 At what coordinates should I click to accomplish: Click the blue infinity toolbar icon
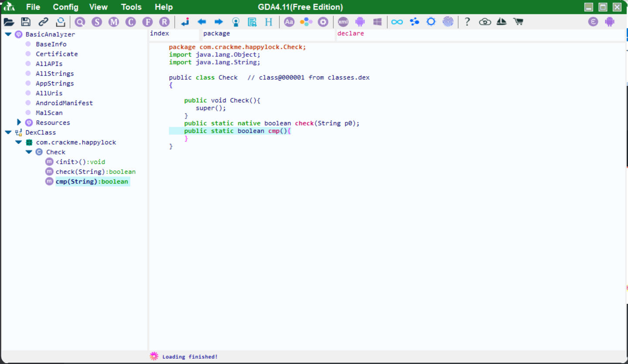coord(397,22)
